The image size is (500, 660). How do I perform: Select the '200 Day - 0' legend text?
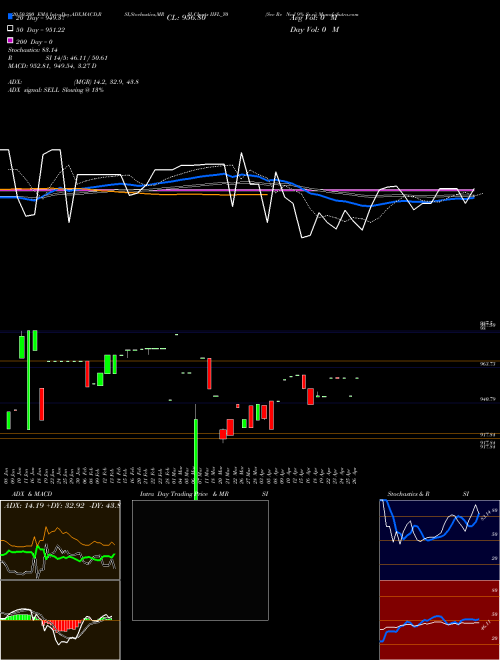tap(34, 42)
